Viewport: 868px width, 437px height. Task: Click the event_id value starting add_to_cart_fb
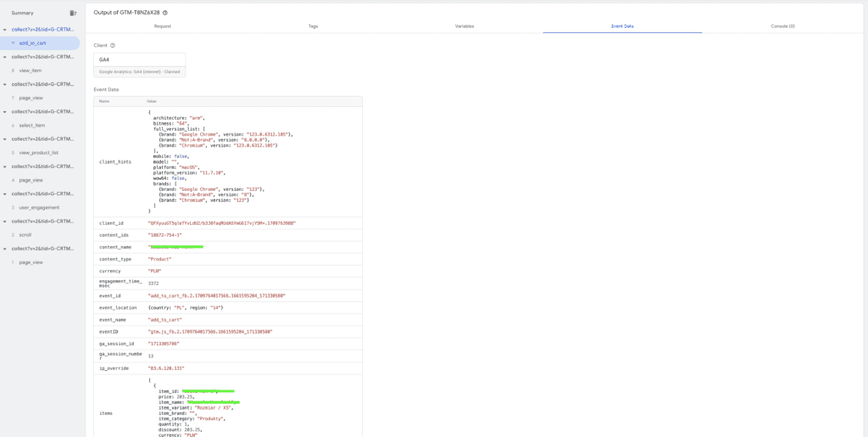[217, 296]
